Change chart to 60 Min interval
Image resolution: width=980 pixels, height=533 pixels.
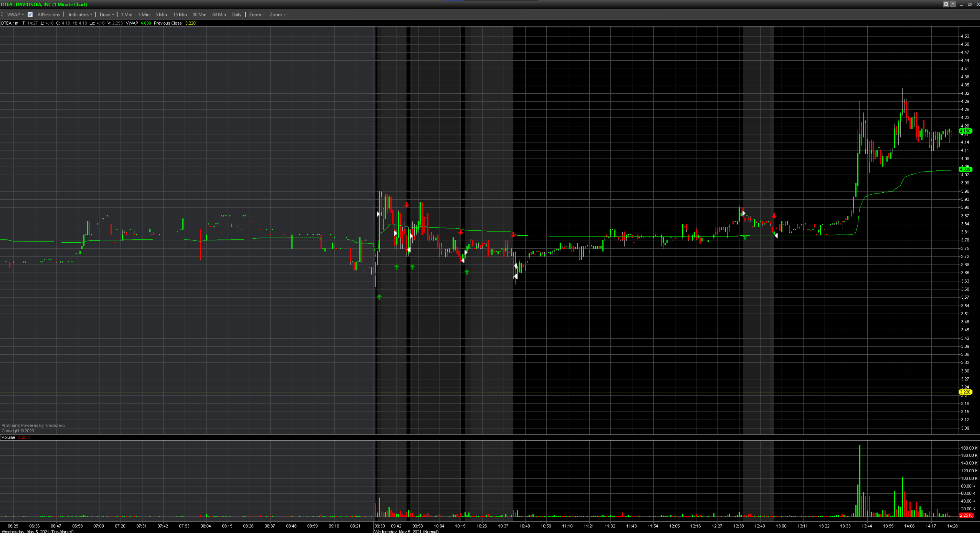(x=219, y=14)
